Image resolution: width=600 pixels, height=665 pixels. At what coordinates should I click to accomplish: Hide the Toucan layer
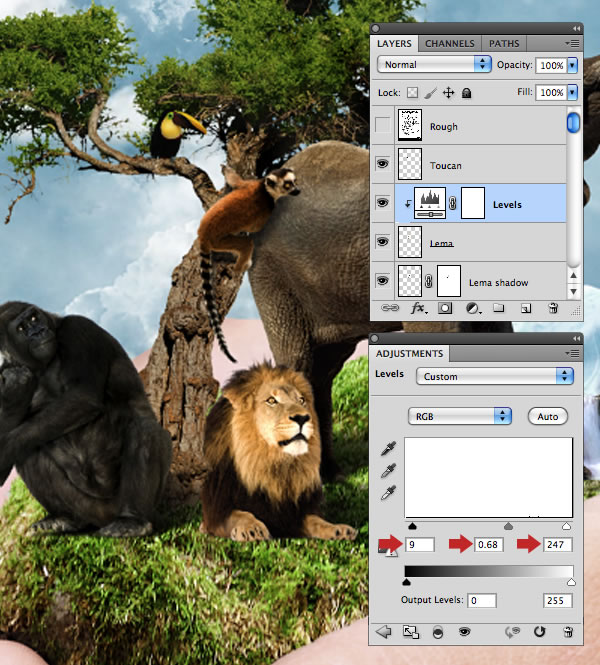point(382,164)
